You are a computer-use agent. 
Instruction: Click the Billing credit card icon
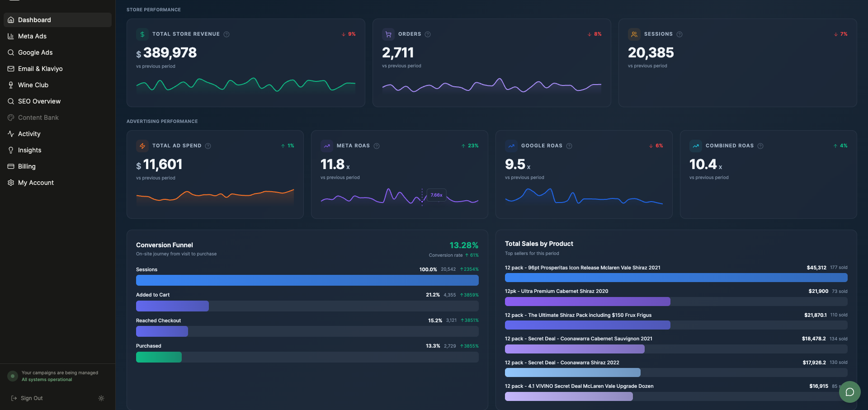pyautogui.click(x=11, y=166)
